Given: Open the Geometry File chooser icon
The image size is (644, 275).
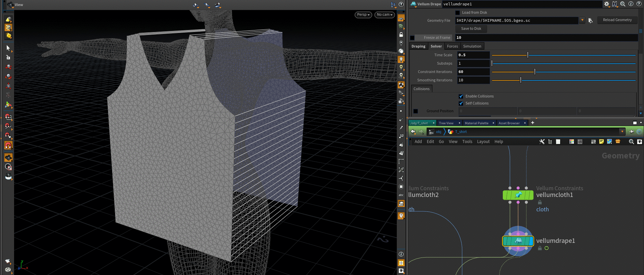Looking at the screenshot, I should click(590, 20).
